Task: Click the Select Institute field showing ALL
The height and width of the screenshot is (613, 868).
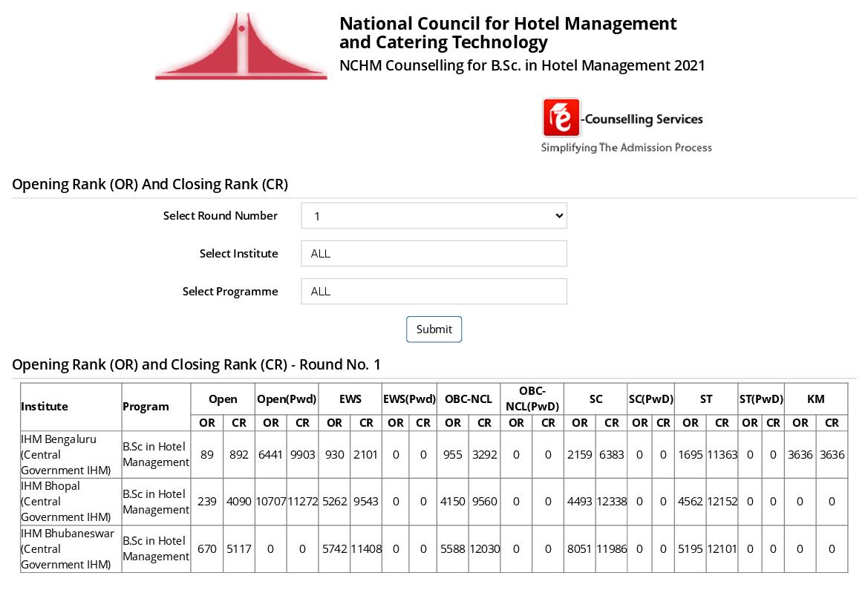Action: [x=434, y=253]
